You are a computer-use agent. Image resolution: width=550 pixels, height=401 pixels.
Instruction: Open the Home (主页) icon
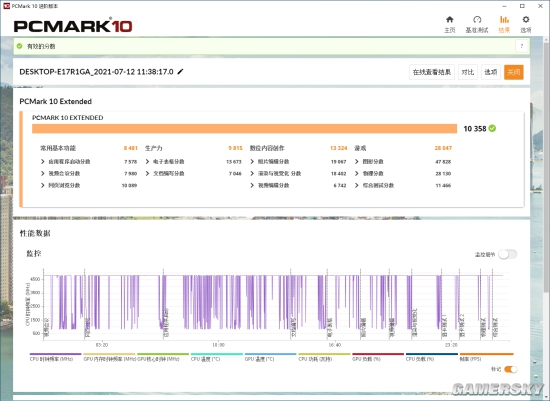pyautogui.click(x=449, y=20)
